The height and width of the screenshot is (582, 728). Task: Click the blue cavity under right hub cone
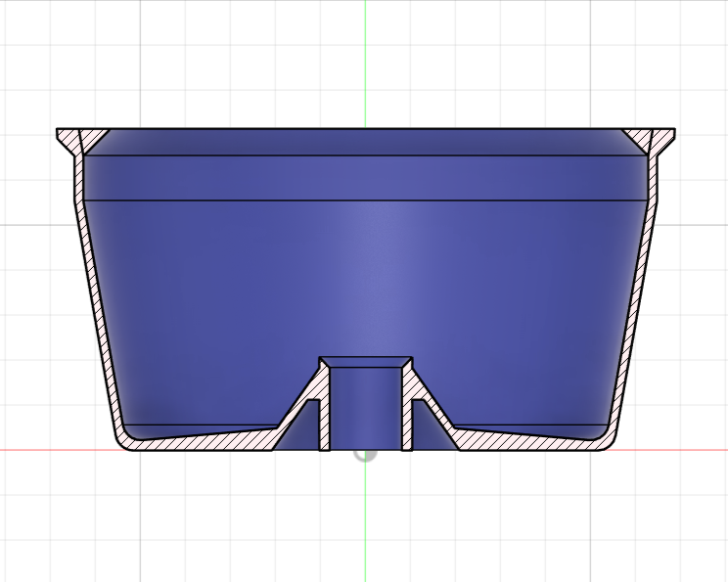tap(421, 425)
